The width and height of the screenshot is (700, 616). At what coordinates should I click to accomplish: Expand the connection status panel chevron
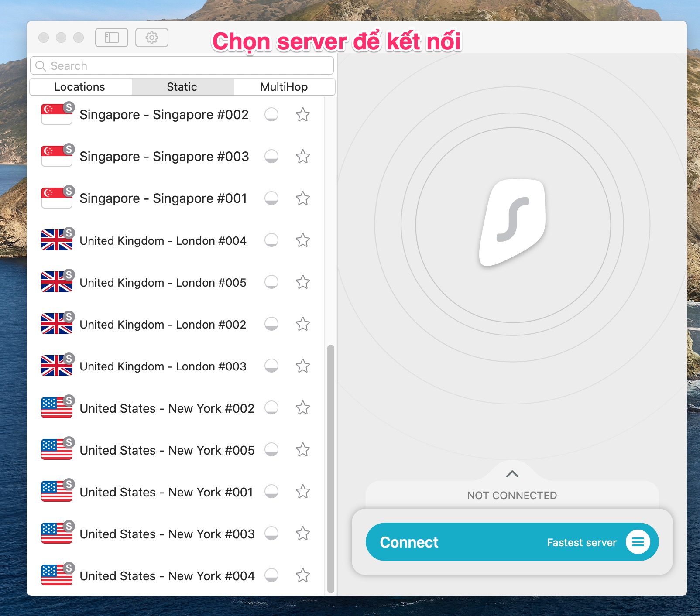(512, 474)
